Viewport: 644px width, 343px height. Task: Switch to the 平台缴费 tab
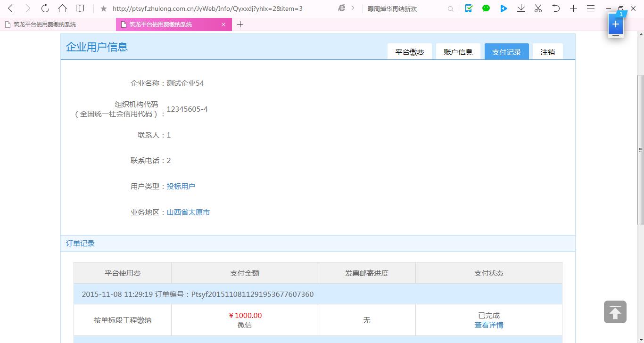tap(409, 52)
